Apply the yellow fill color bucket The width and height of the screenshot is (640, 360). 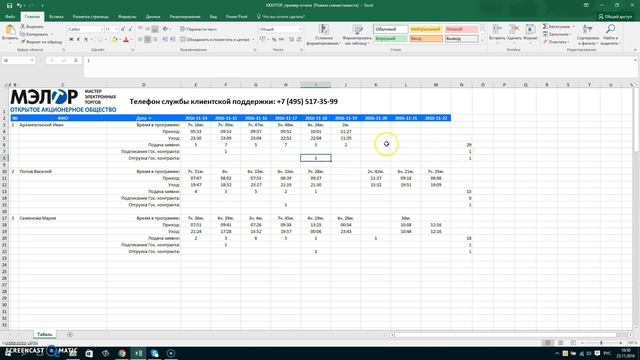pyautogui.click(x=115, y=40)
